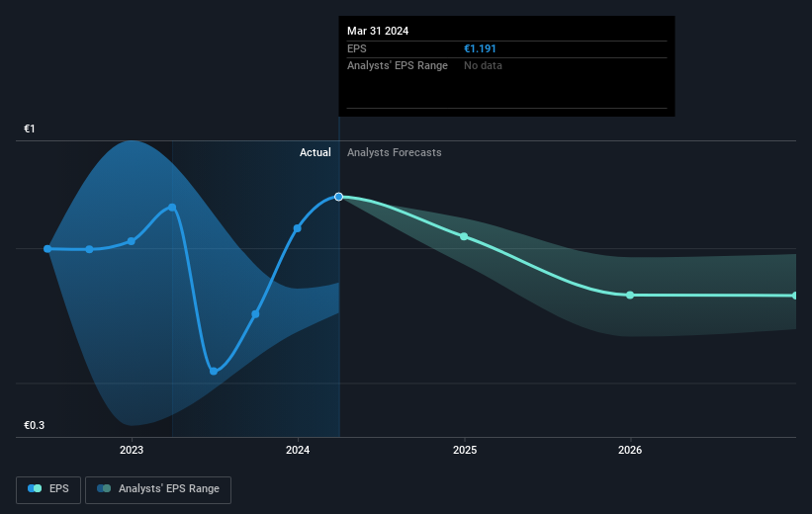812x514 pixels.
Task: Select the second EPS point in late 2022
Action: coord(90,249)
